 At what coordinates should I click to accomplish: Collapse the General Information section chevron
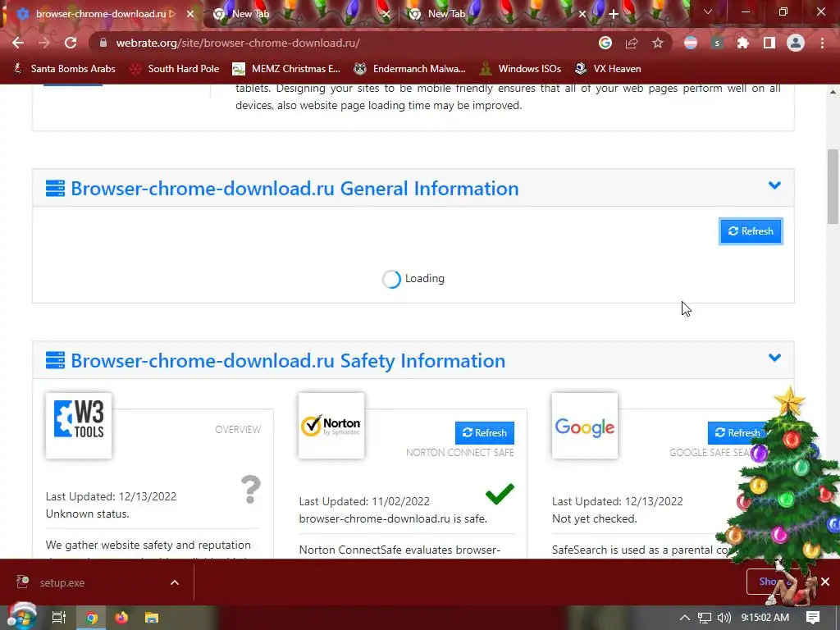point(774,185)
